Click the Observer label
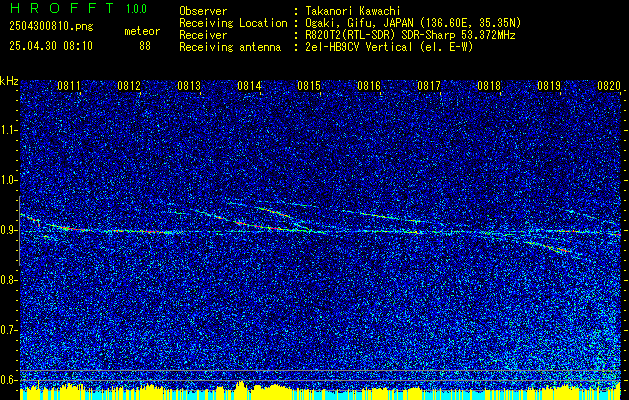629x400 pixels. [203, 11]
